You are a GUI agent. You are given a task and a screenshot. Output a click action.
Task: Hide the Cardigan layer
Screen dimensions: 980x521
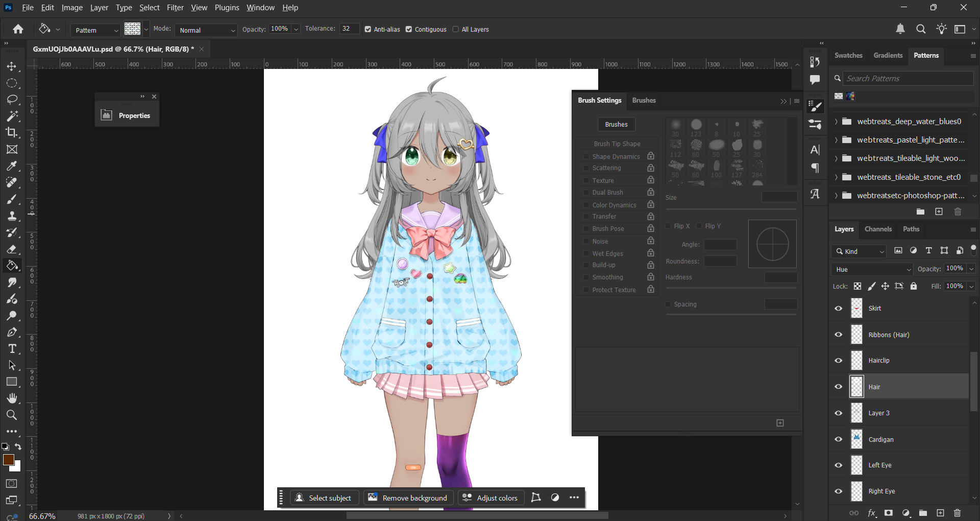pos(838,439)
